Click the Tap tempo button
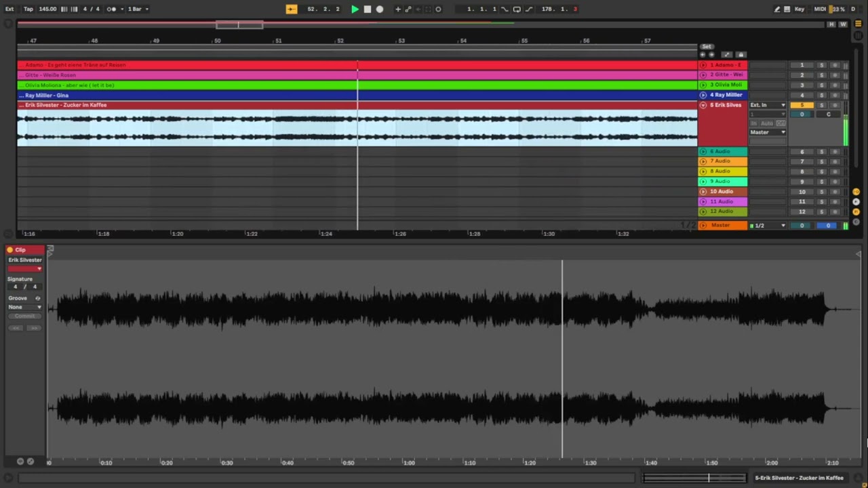 click(28, 9)
